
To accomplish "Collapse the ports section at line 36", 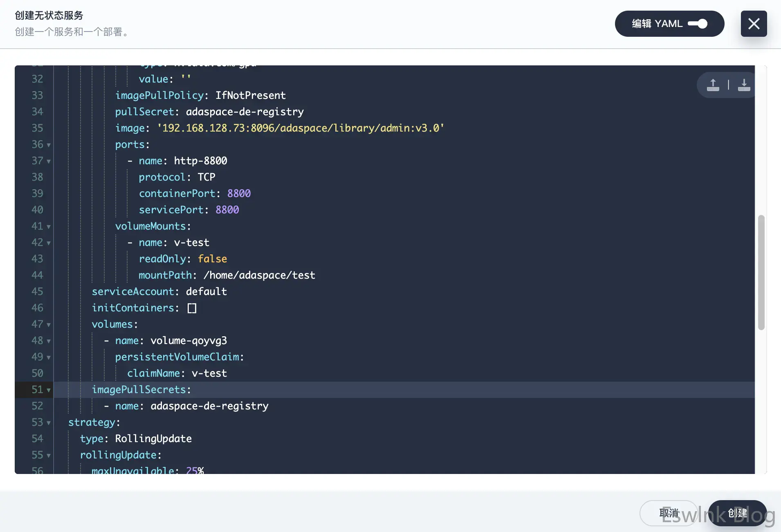I will [49, 145].
